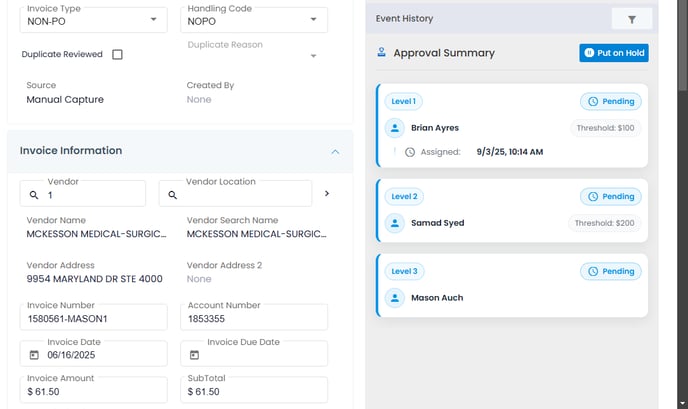688x409 pixels.
Task: Click arrow next to Vendor Location
Action: 327,193
